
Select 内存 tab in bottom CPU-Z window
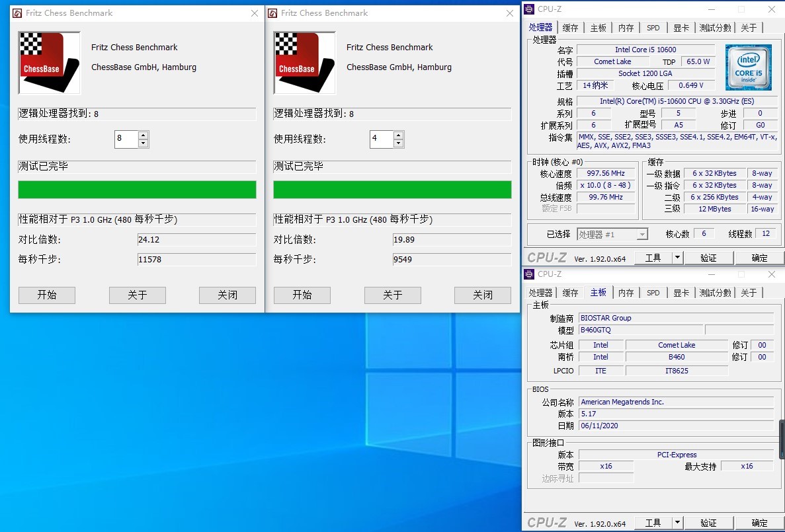click(x=626, y=293)
